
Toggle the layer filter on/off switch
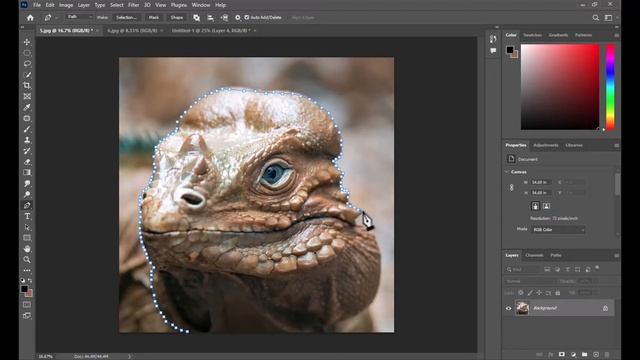click(x=597, y=268)
